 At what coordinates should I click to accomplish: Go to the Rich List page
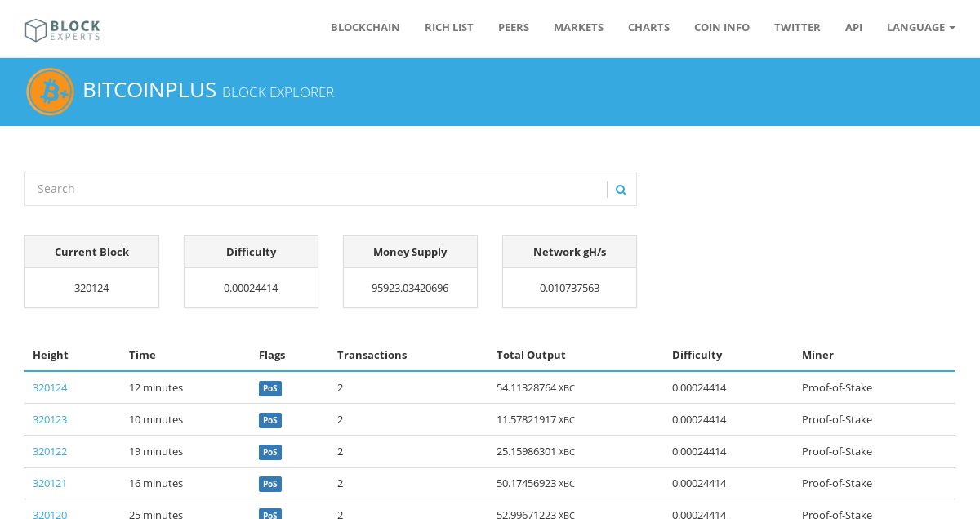(x=449, y=27)
